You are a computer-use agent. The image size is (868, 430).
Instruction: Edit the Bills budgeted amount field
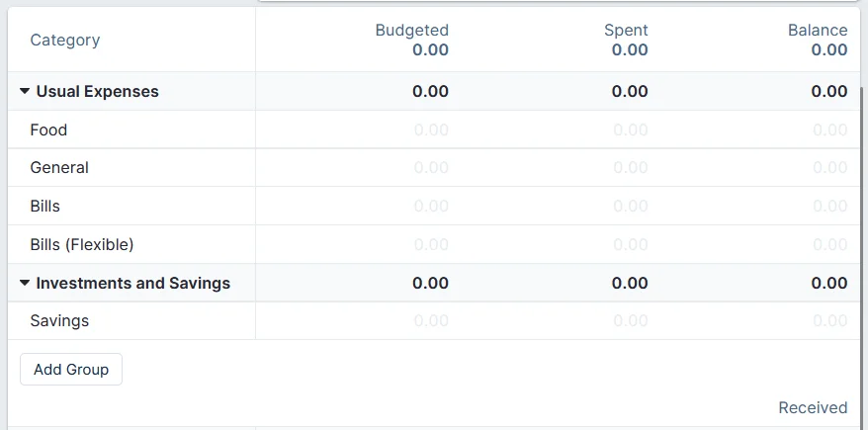coord(431,207)
